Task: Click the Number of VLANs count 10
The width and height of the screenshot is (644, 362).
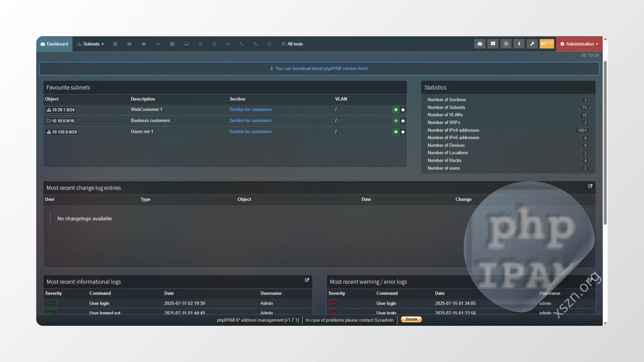Action: coord(584,115)
